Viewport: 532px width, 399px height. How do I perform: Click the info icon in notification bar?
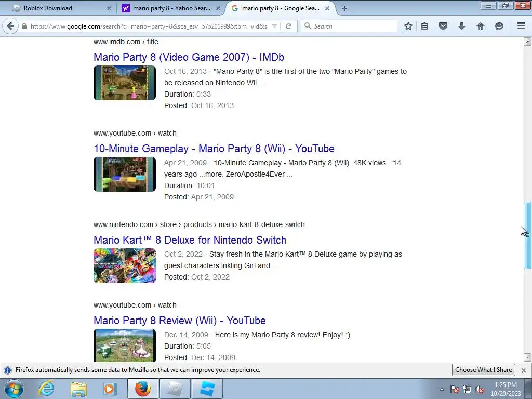pyautogui.click(x=8, y=370)
